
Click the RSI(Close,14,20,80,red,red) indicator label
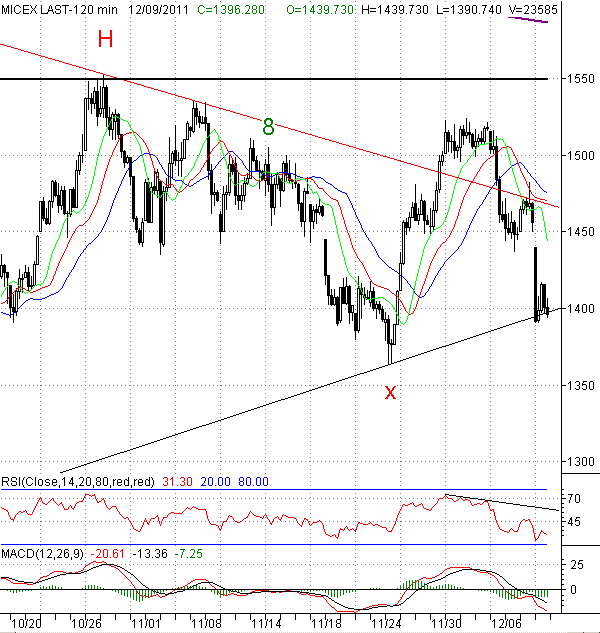[78, 482]
